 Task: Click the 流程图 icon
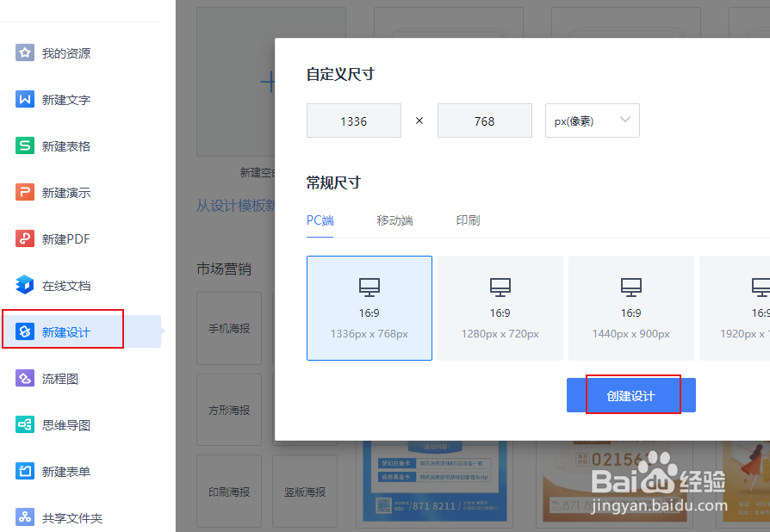pyautogui.click(x=25, y=379)
